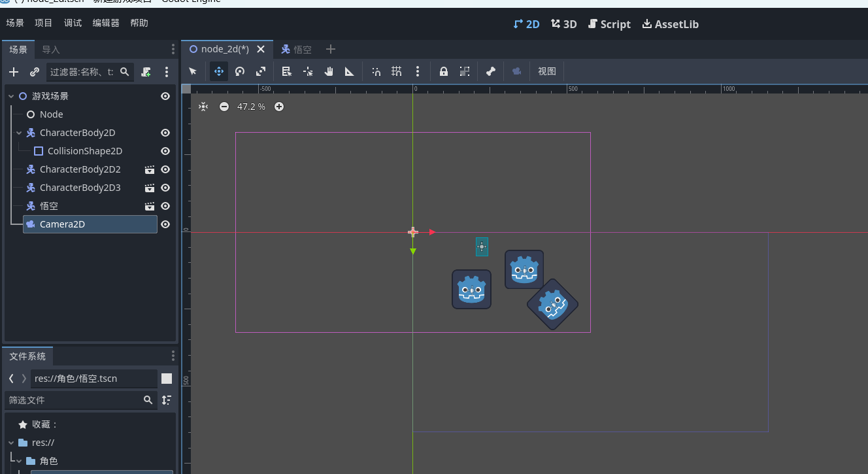The image size is (868, 474).
Task: Select the Ruler mode tool
Action: click(350, 71)
